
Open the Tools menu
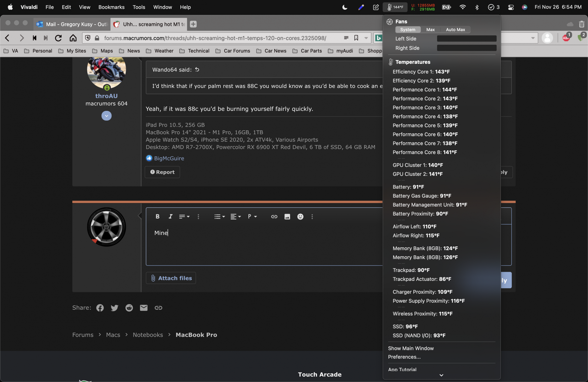[139, 7]
